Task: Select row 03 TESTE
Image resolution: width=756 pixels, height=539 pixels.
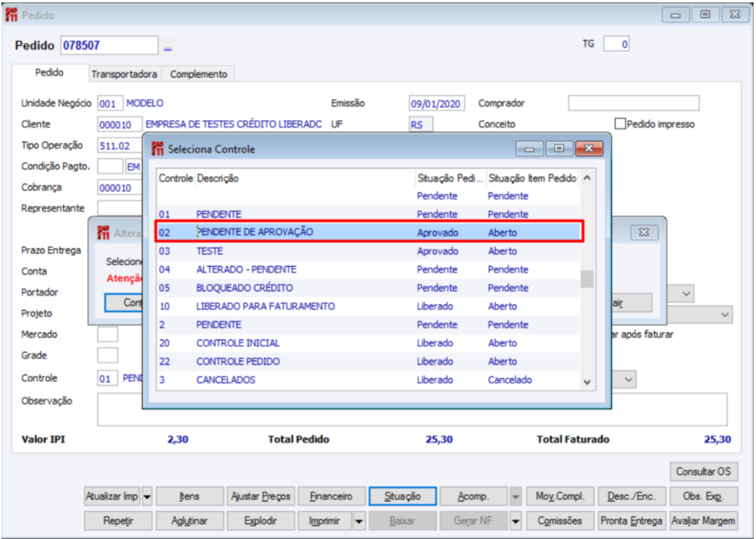Action: tap(369, 251)
